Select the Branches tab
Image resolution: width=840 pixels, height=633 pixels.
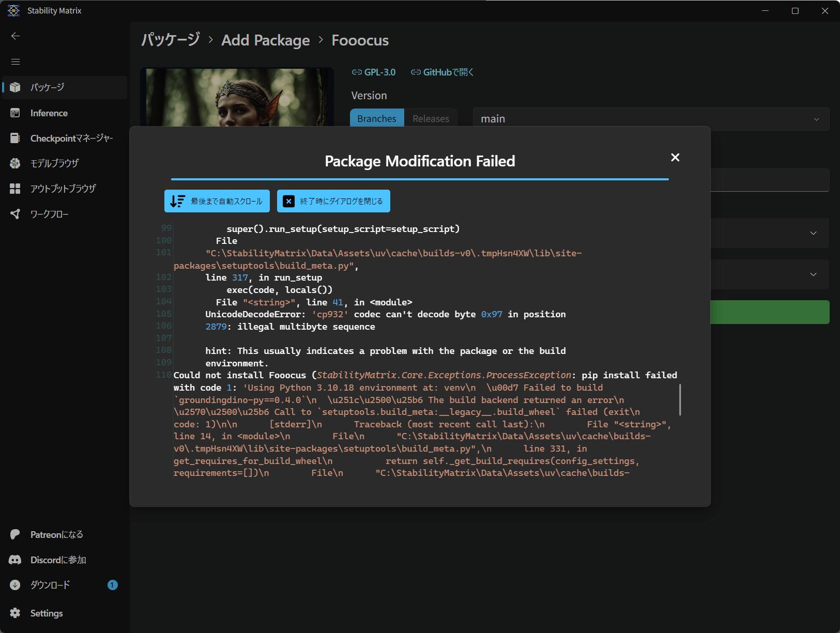click(377, 119)
